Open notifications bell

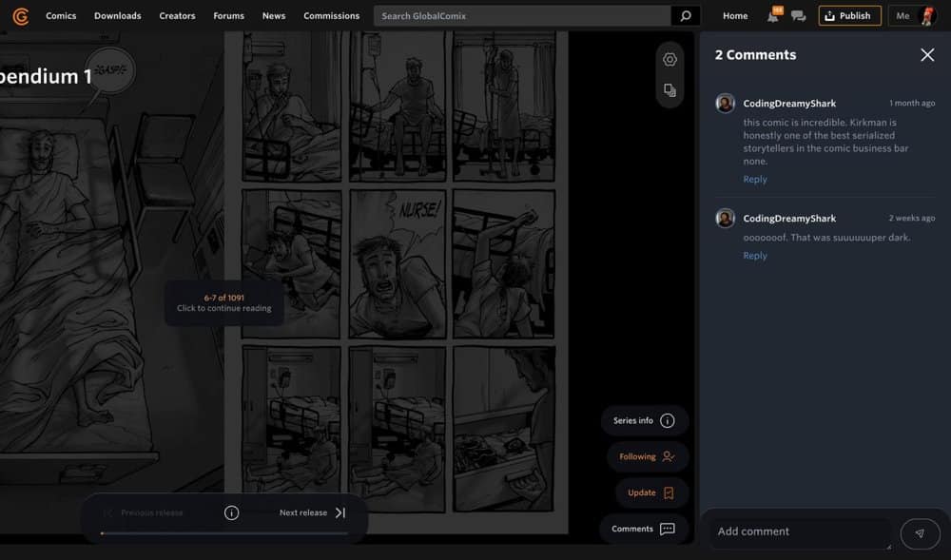tap(774, 15)
